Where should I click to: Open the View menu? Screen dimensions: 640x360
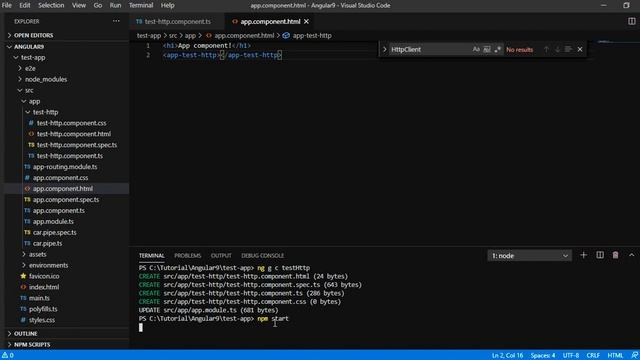click(79, 5)
